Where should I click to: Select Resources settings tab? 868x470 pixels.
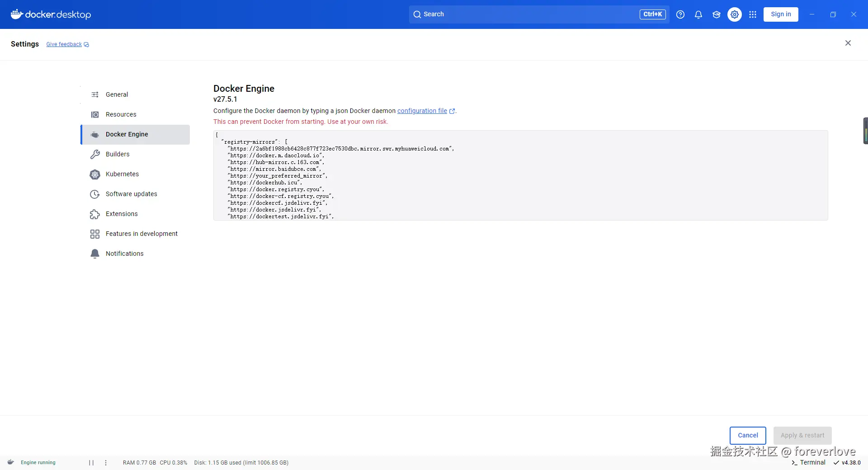135,114
